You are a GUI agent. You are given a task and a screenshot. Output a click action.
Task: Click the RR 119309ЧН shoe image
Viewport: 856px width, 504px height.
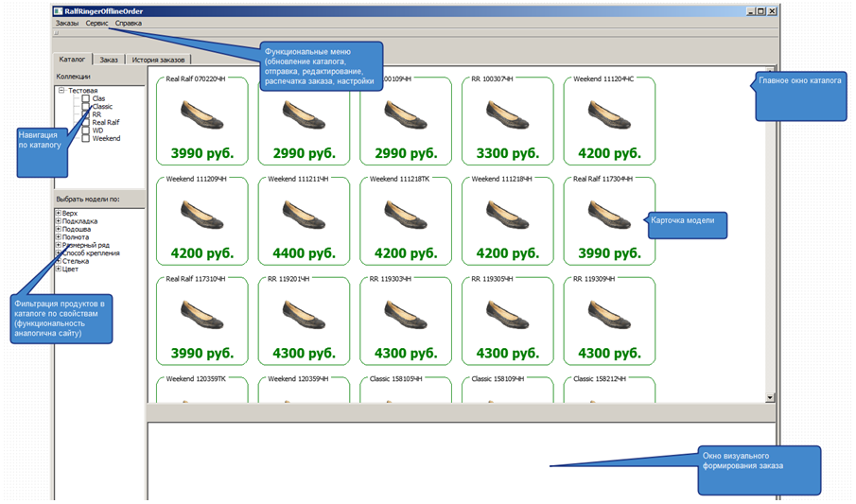609,315
